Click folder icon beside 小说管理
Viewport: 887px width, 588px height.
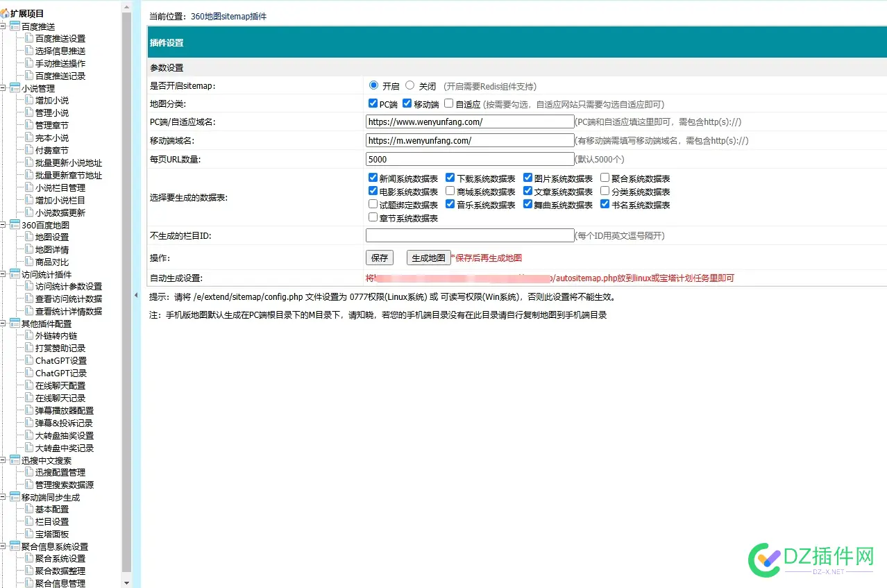pyautogui.click(x=15, y=88)
